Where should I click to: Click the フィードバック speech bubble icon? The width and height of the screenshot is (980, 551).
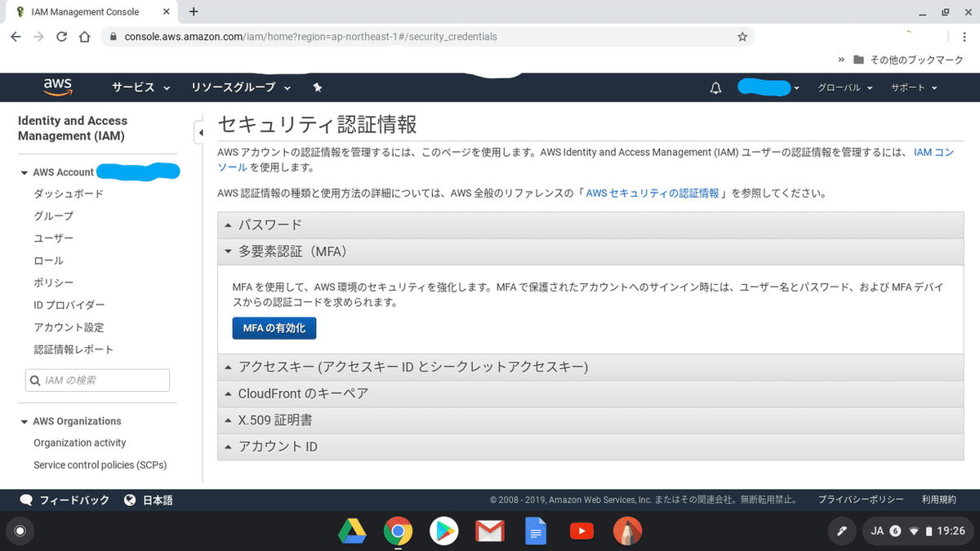[x=24, y=500]
